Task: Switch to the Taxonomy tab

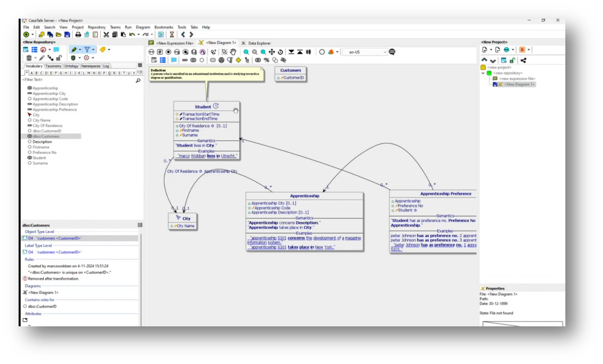Action: pyautogui.click(x=53, y=66)
